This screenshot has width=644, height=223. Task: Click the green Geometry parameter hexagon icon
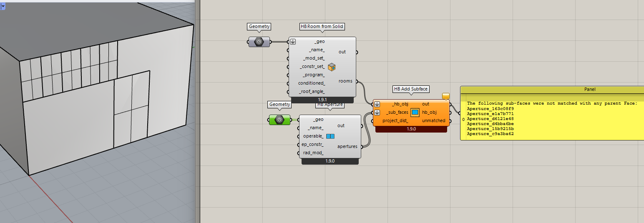tap(280, 120)
